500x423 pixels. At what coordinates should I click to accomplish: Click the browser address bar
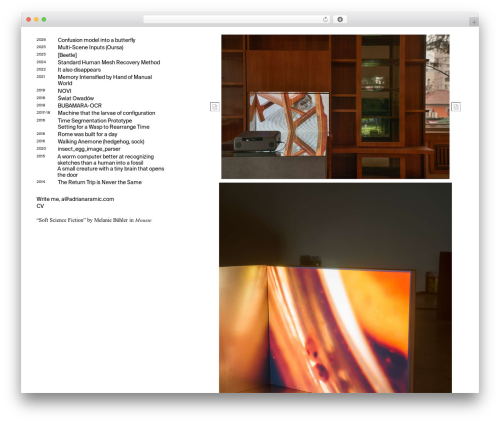(236, 20)
